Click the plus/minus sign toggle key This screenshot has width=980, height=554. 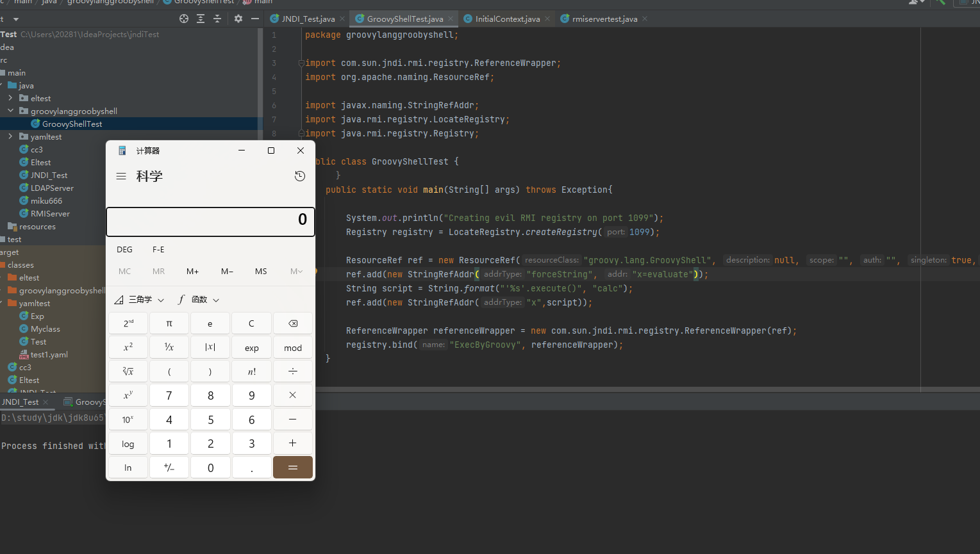click(169, 468)
